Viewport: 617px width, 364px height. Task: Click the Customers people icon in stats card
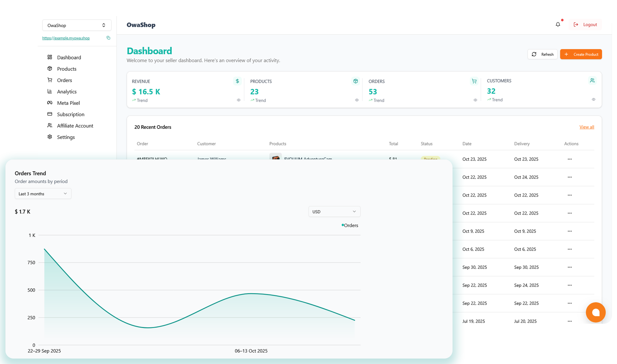click(592, 80)
